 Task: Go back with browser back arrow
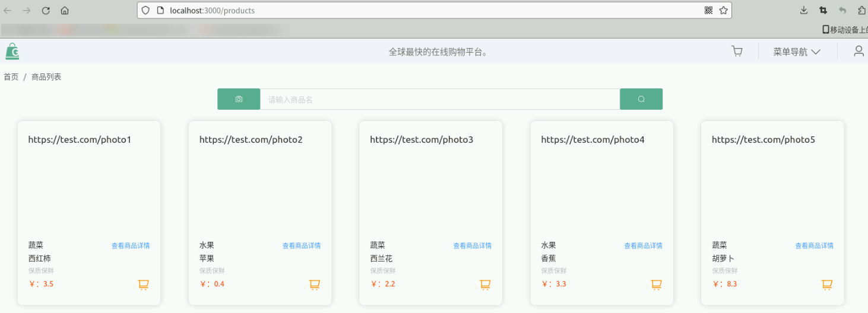[x=8, y=10]
